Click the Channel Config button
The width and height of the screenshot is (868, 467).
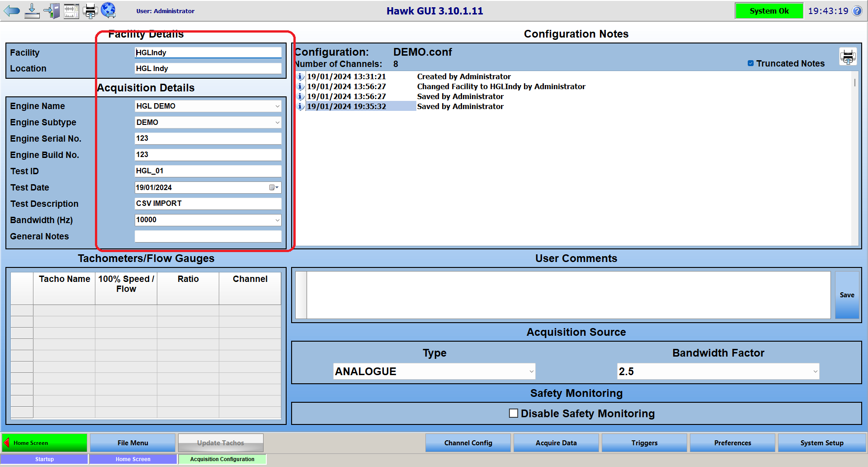pyautogui.click(x=468, y=443)
